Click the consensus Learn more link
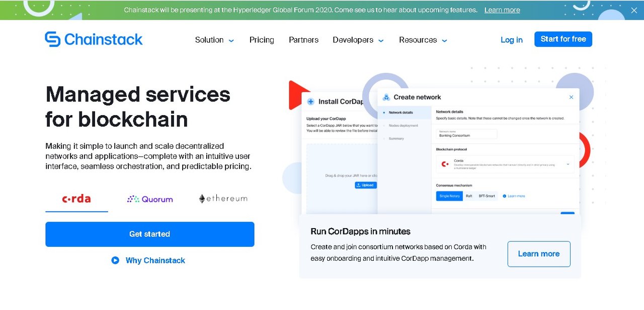This screenshot has height=310, width=644. [x=514, y=196]
